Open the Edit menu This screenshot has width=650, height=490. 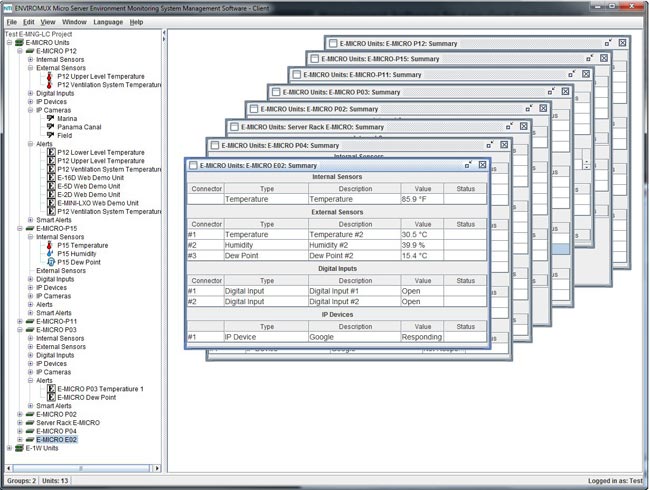click(x=29, y=22)
